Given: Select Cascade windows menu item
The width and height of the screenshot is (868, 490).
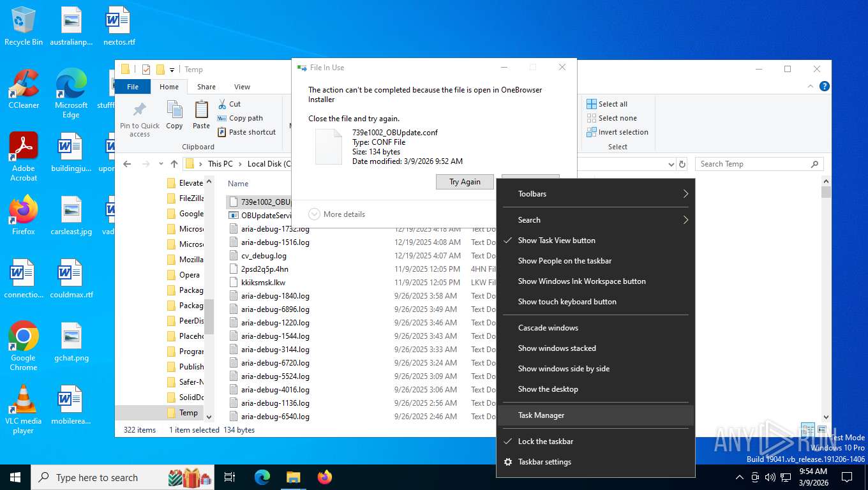Looking at the screenshot, I should pos(595,328).
